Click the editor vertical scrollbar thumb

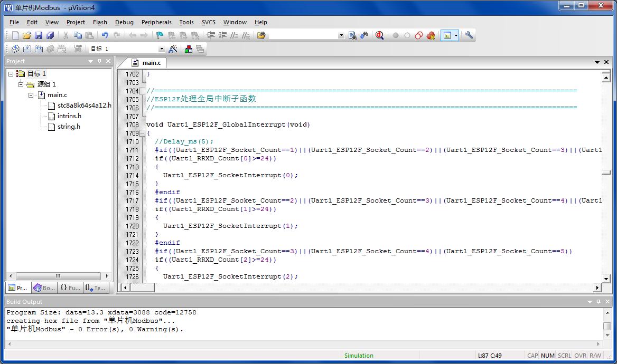tap(606, 173)
